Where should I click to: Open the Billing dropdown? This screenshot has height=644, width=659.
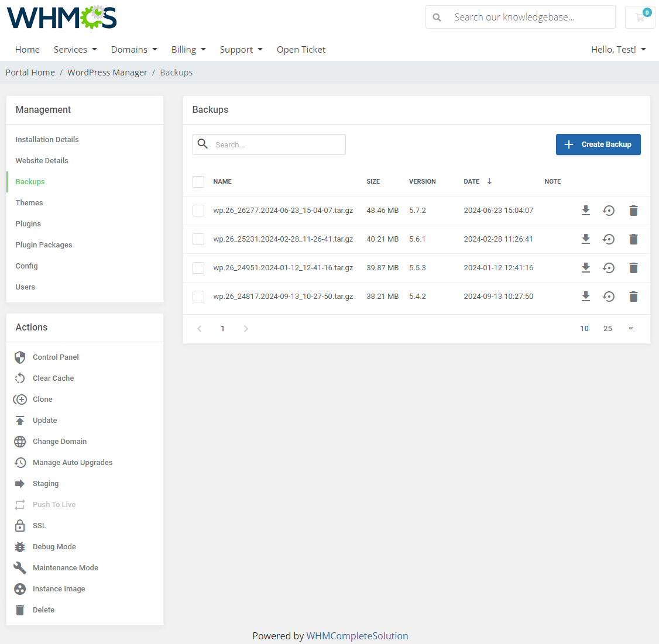coord(188,49)
